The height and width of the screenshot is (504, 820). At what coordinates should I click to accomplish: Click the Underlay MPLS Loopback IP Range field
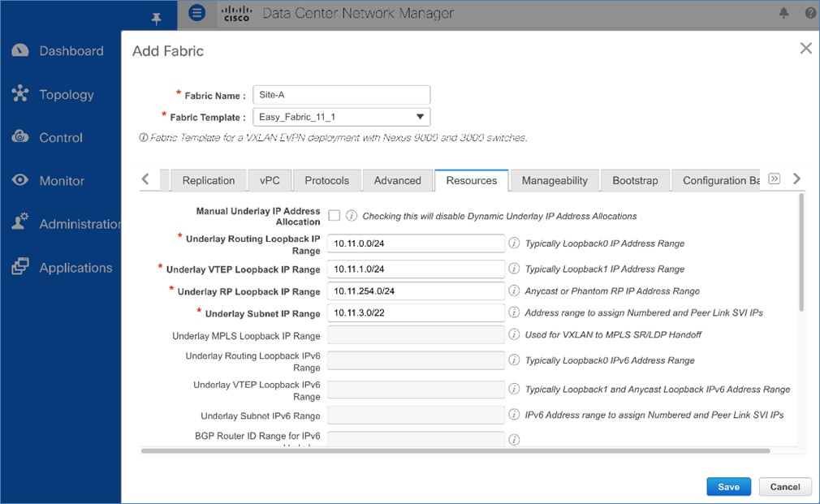416,334
